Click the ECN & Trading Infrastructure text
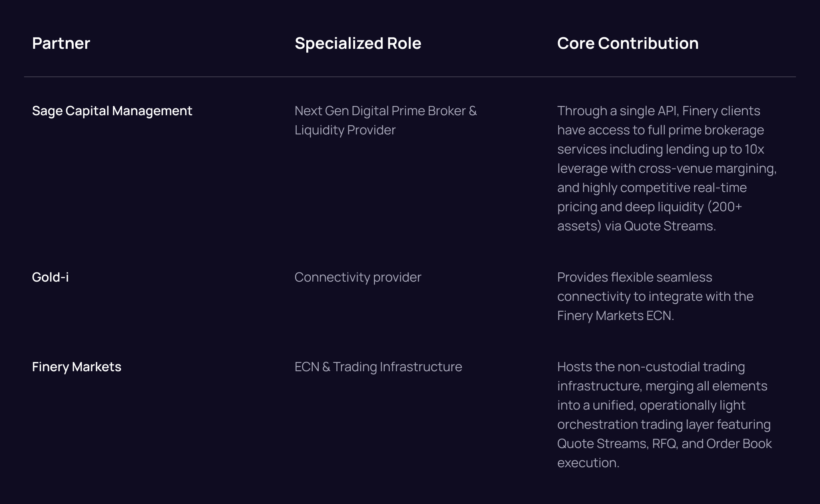 point(378,367)
